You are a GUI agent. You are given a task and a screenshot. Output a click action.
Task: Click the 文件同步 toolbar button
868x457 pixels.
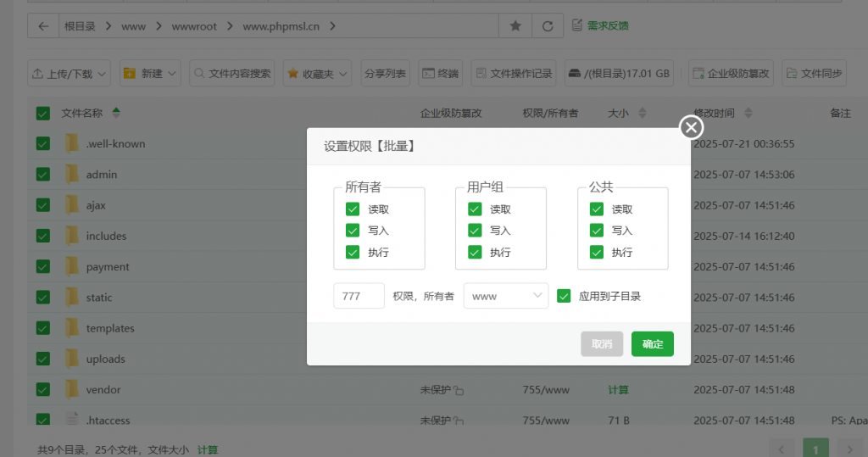pos(814,73)
